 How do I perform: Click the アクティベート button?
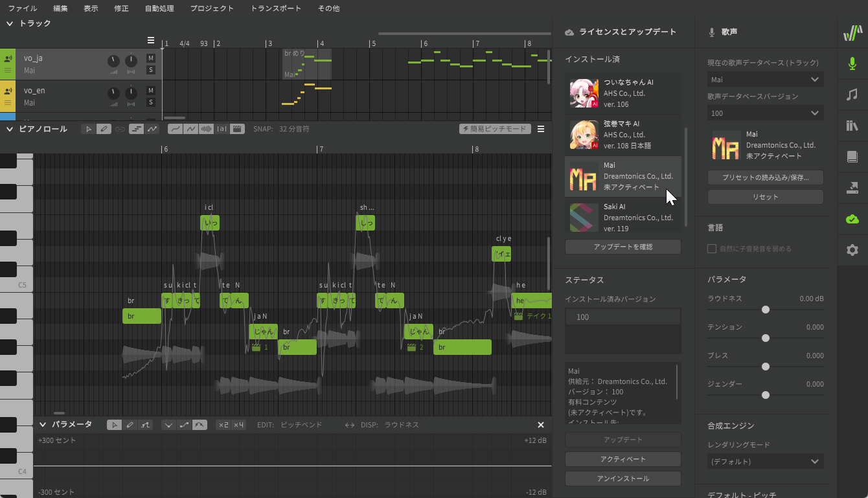tap(623, 459)
